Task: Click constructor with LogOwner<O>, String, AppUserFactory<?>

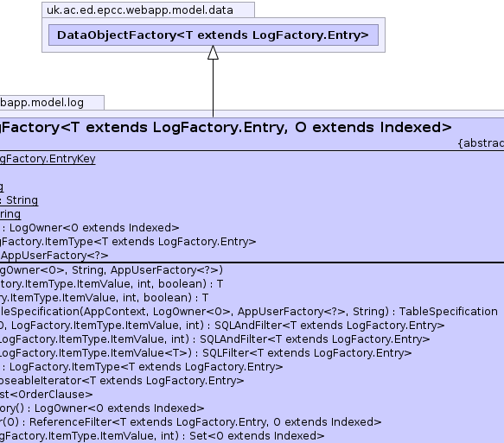Action: point(112,270)
